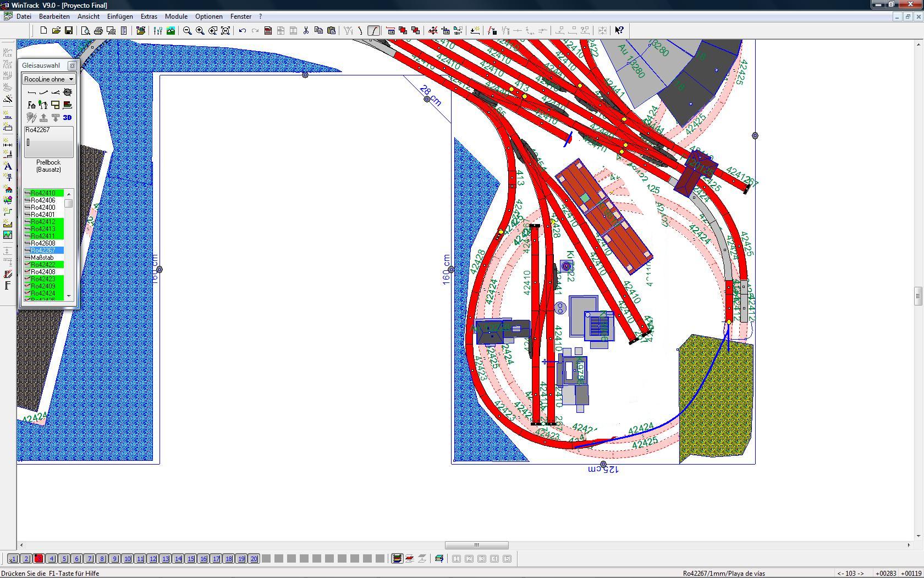Image resolution: width=924 pixels, height=578 pixels.
Task: Select Ro42406 in the track list
Action: coord(44,200)
